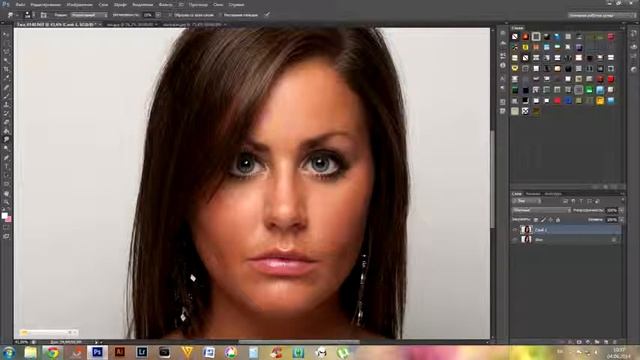Image resolution: width=640 pixels, height=360 pixels.
Task: Select the Фон layer row
Action: coord(567,240)
